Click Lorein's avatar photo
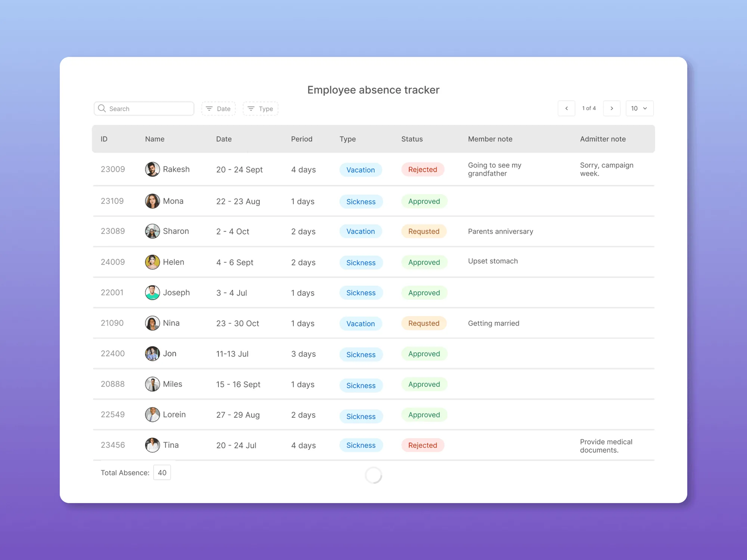Image resolution: width=747 pixels, height=560 pixels. tap(152, 415)
